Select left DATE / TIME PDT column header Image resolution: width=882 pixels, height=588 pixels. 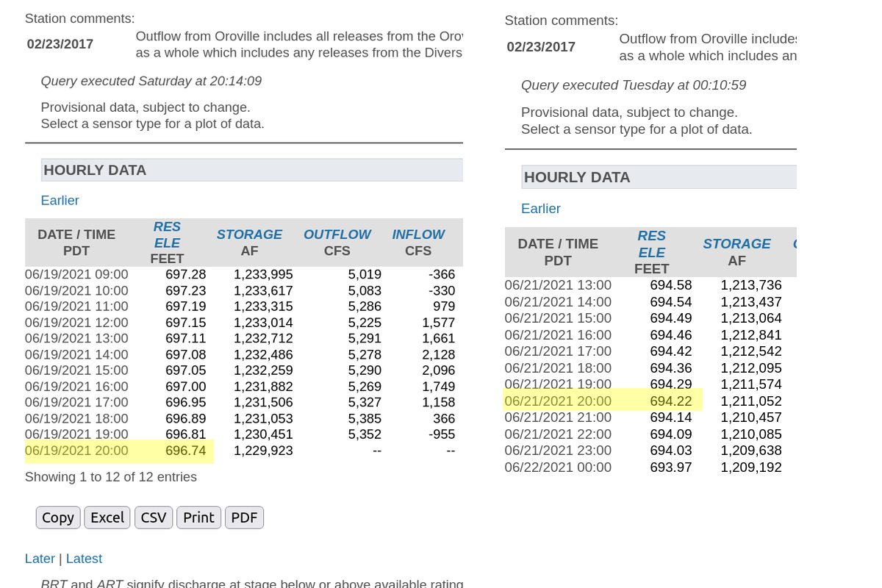point(76,243)
